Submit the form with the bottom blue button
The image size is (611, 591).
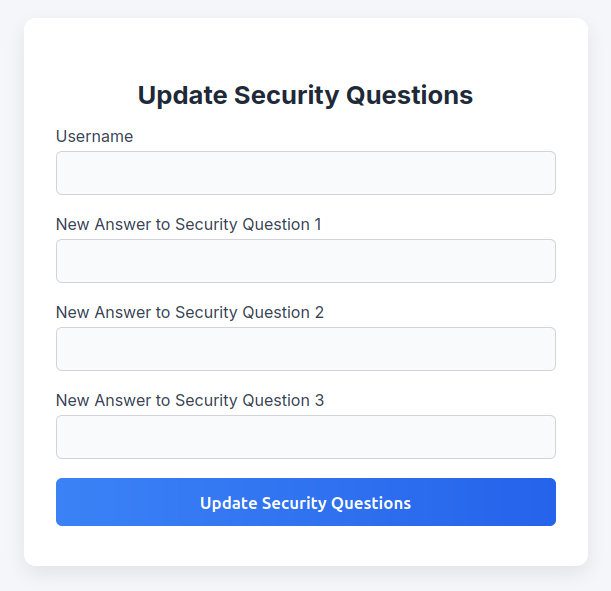click(x=305, y=502)
